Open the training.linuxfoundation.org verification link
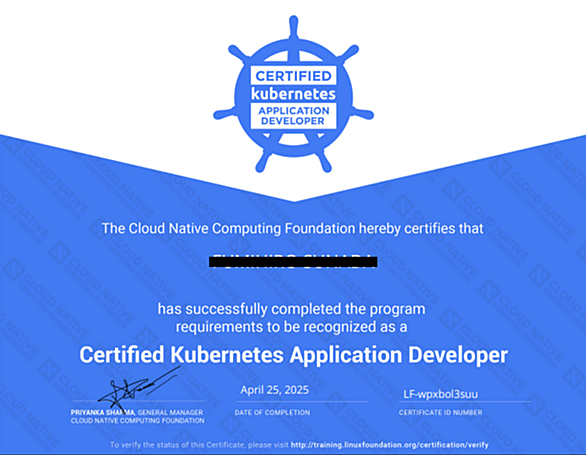This screenshot has height=455, width=586. point(389,445)
